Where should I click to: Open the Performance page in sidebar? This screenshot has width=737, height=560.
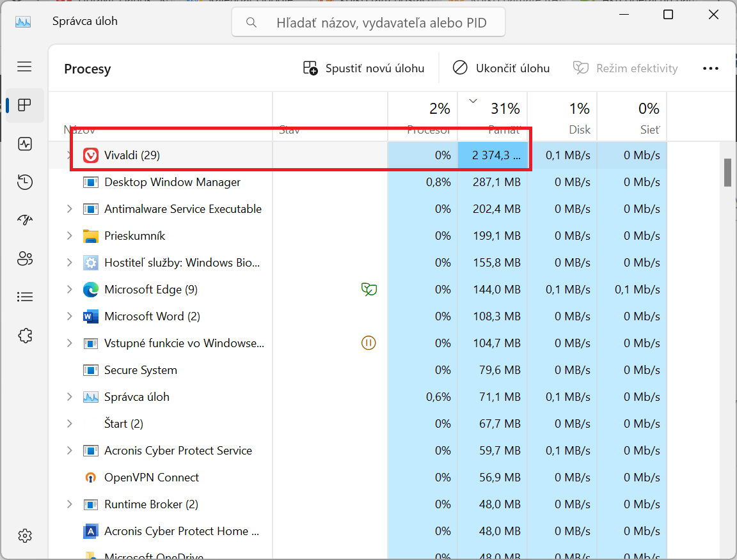(x=25, y=144)
